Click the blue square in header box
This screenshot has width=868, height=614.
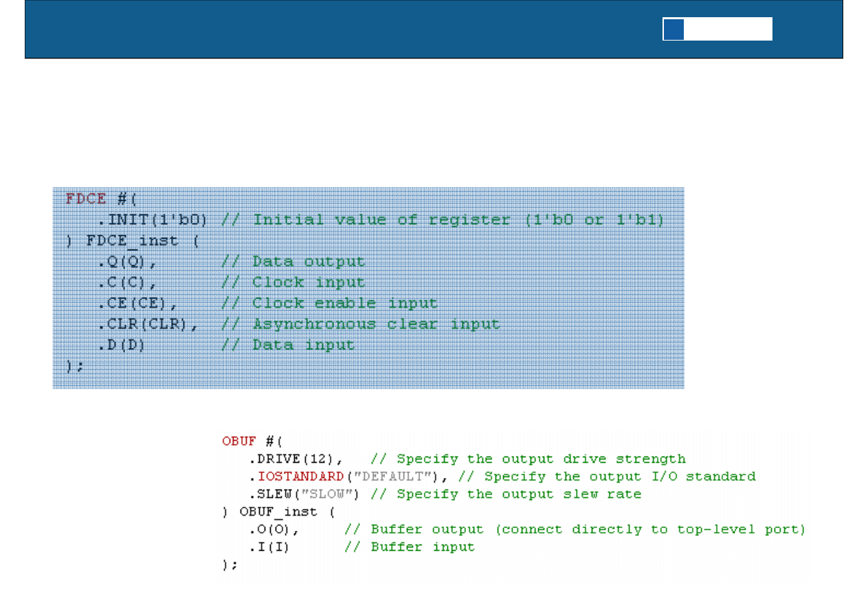(x=674, y=30)
